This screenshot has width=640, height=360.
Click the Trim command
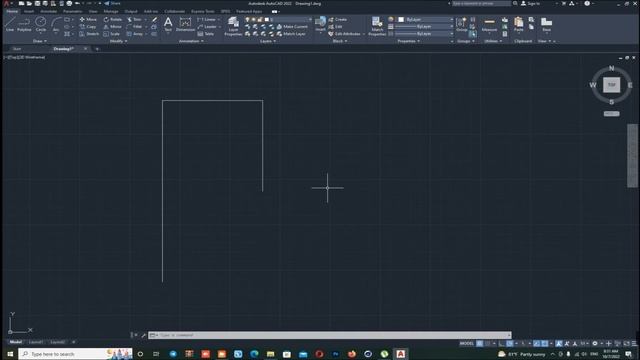[134, 19]
